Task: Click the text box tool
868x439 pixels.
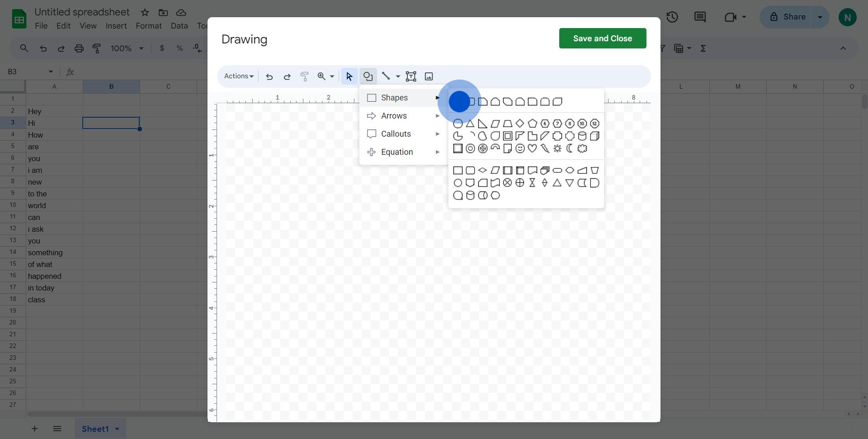Action: [411, 76]
